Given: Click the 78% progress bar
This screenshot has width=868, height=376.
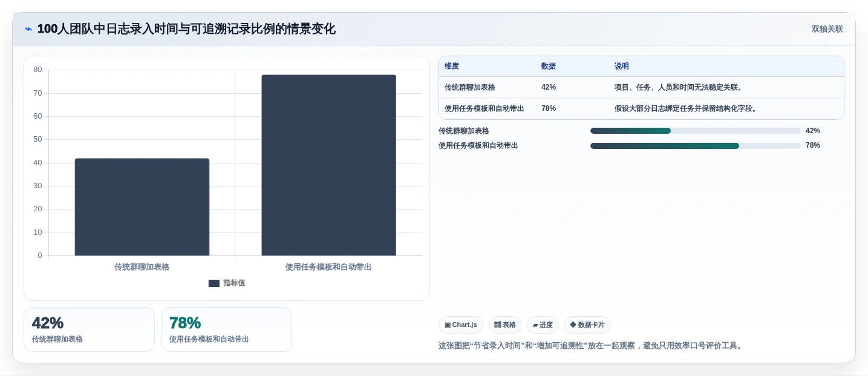Looking at the screenshot, I should click(x=696, y=146).
